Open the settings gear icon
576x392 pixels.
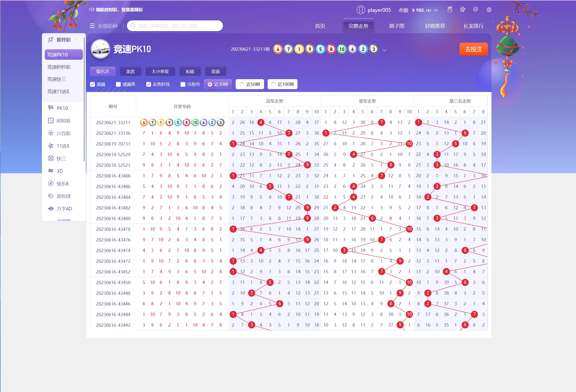(x=475, y=9)
